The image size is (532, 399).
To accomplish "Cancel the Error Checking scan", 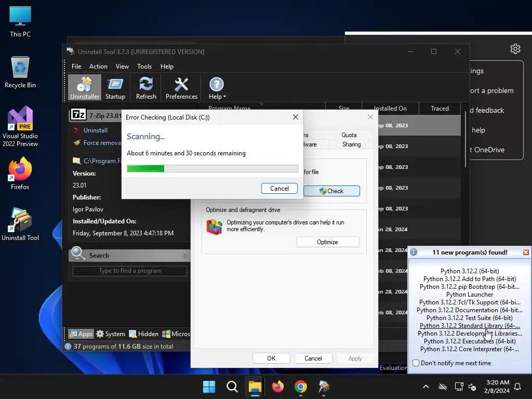I will [279, 188].
